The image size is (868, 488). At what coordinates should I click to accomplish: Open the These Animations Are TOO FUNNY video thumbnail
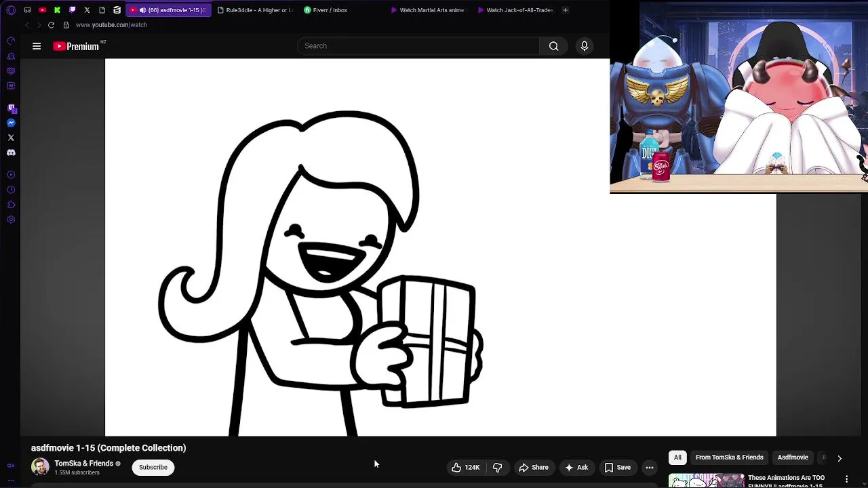[x=706, y=481]
